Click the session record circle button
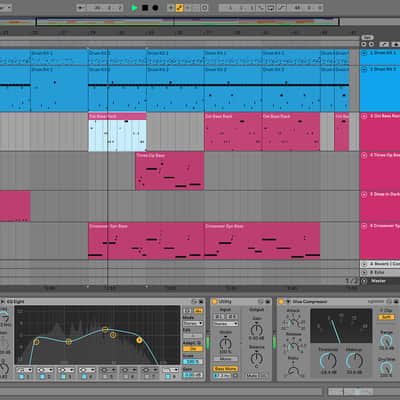Image resolution: width=400 pixels, height=400 pixels. [x=204, y=7]
